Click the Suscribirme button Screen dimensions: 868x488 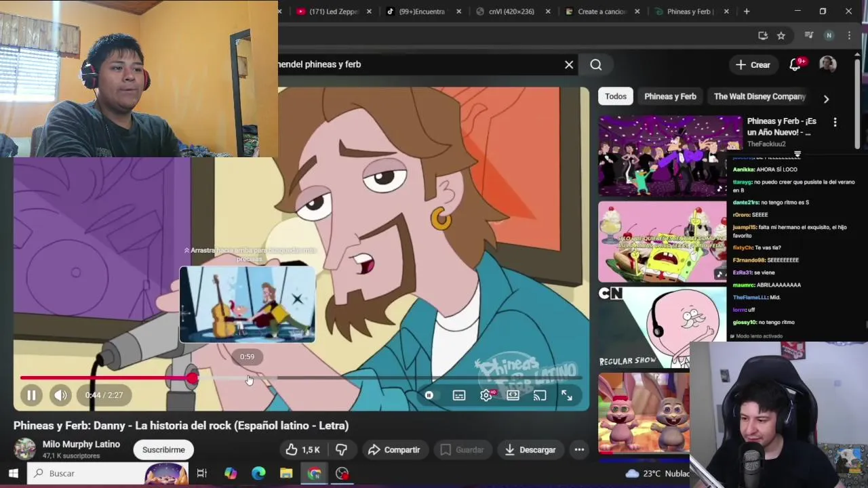pos(163,449)
